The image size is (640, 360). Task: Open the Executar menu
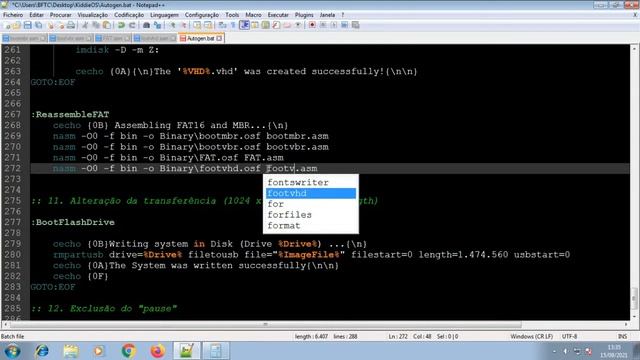[x=278, y=15]
